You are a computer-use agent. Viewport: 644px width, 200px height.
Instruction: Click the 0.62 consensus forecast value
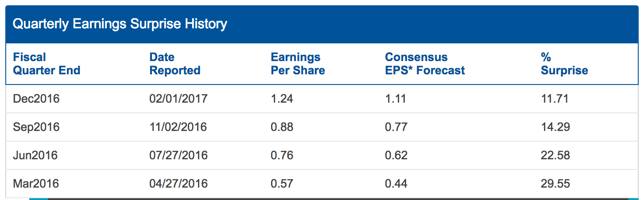[x=396, y=155]
